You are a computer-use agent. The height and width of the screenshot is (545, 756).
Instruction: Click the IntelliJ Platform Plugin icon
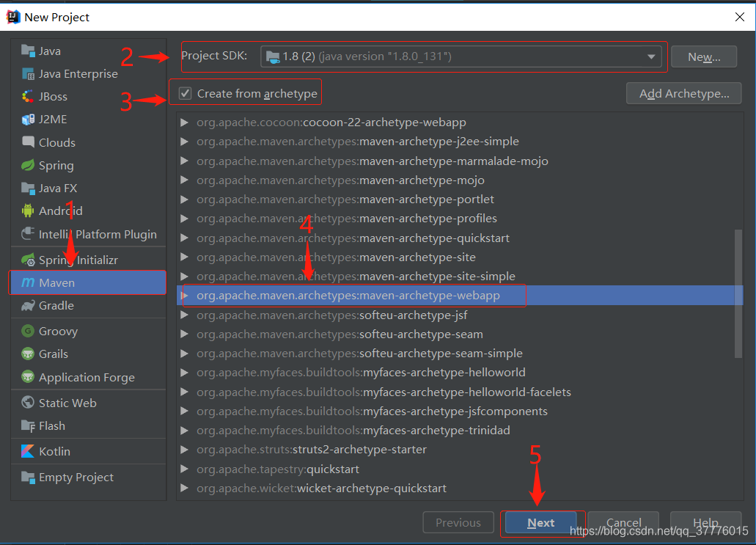click(28, 234)
